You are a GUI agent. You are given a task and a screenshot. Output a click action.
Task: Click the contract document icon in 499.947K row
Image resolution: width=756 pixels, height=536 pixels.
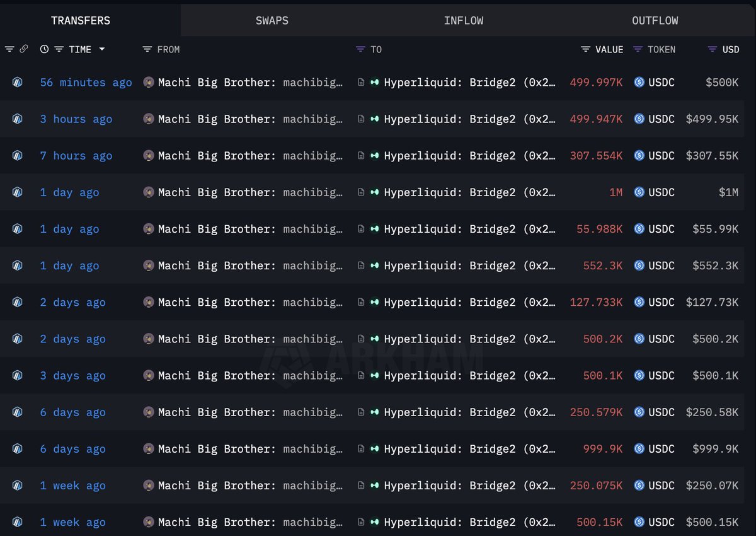tap(360, 119)
